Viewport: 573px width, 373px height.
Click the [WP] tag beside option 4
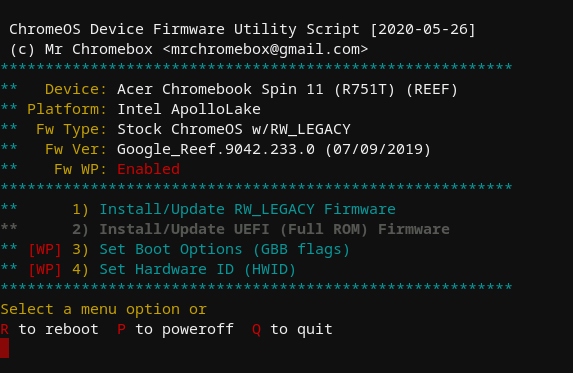(x=45, y=270)
